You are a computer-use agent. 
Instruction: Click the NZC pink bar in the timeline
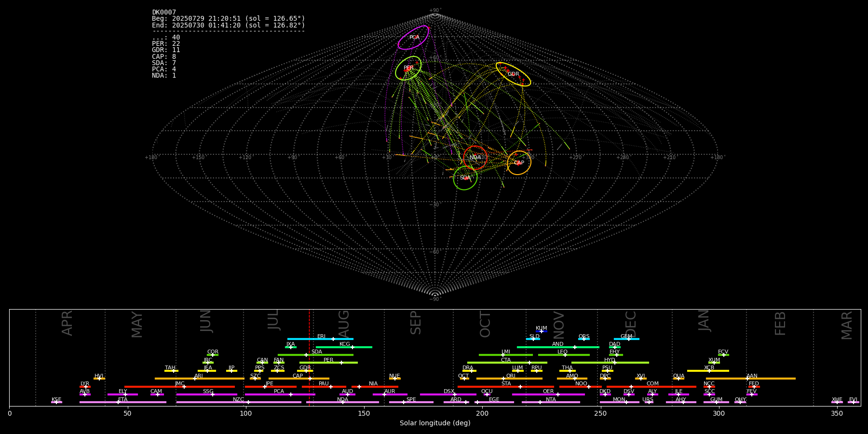click(239, 402)
